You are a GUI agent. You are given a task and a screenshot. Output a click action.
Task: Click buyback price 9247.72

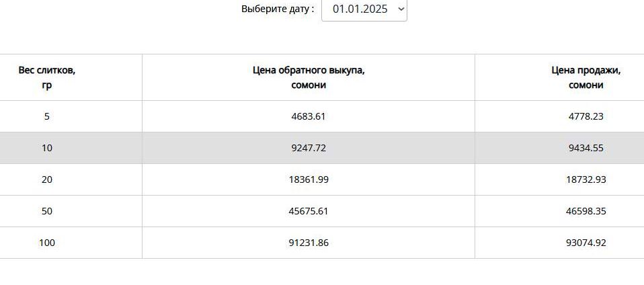[309, 148]
